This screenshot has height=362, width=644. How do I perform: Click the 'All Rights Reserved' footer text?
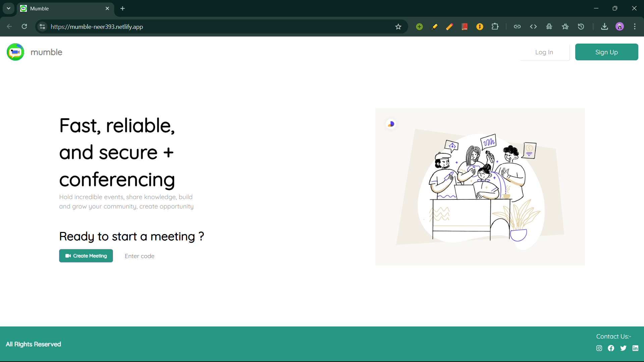pos(33,344)
